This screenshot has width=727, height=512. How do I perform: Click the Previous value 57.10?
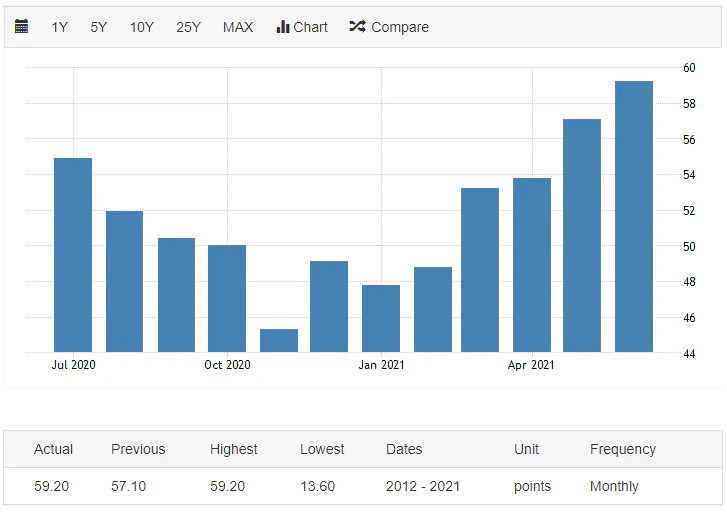[x=130, y=486]
